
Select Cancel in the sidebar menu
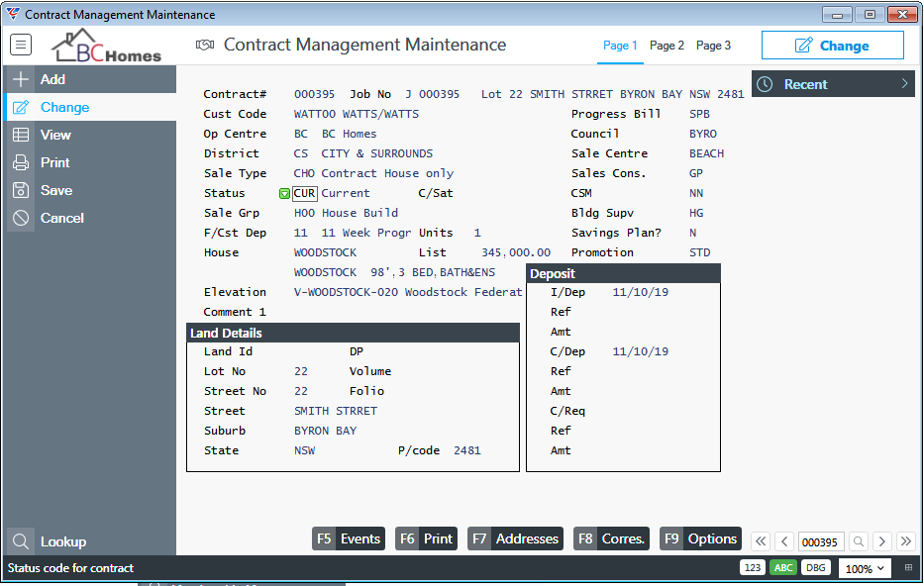click(x=89, y=218)
